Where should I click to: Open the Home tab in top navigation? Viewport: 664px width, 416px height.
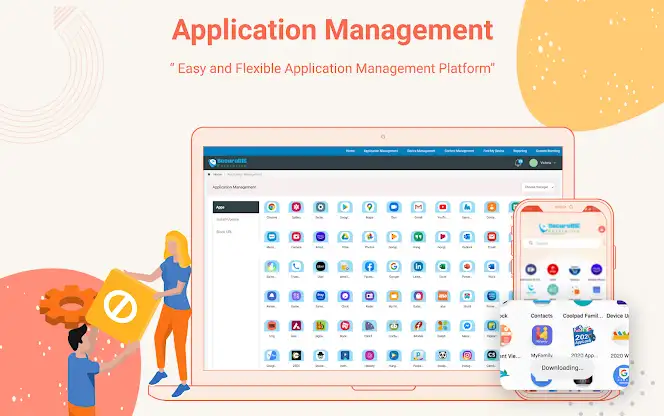pyautogui.click(x=350, y=151)
